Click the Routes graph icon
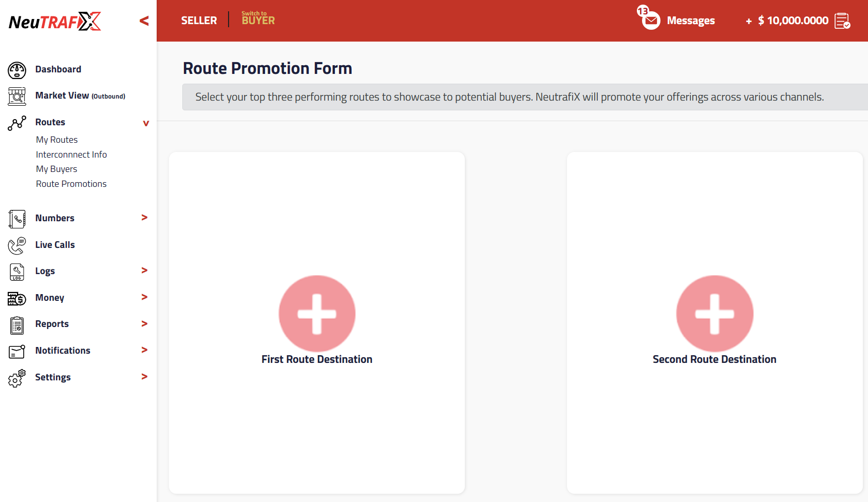868x502 pixels. coord(17,123)
